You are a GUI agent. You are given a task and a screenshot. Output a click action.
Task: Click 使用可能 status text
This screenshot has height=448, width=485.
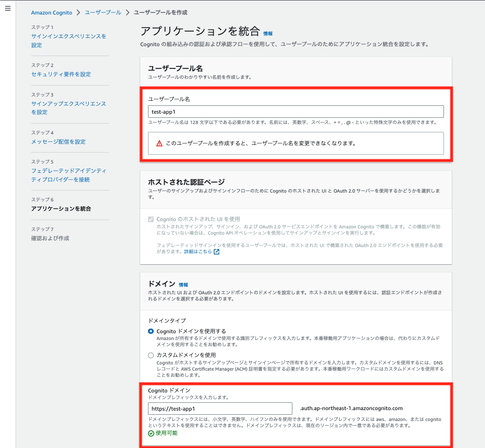pyautogui.click(x=166, y=433)
